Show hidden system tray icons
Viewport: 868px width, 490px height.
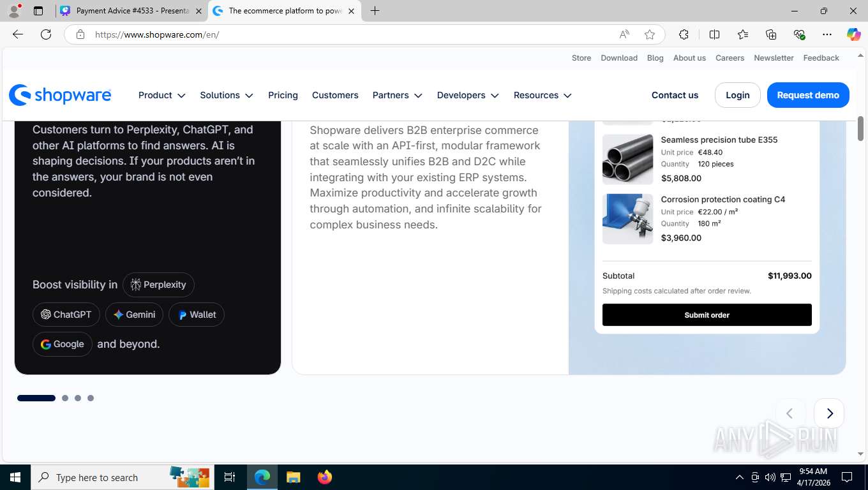[x=740, y=477]
